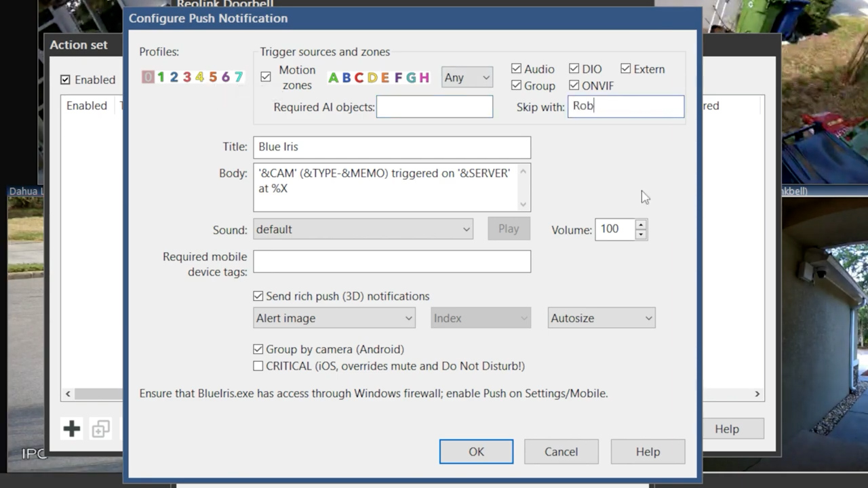This screenshot has height=488, width=868.
Task: Click Help in Configure Push Notification dialog
Action: point(648,451)
